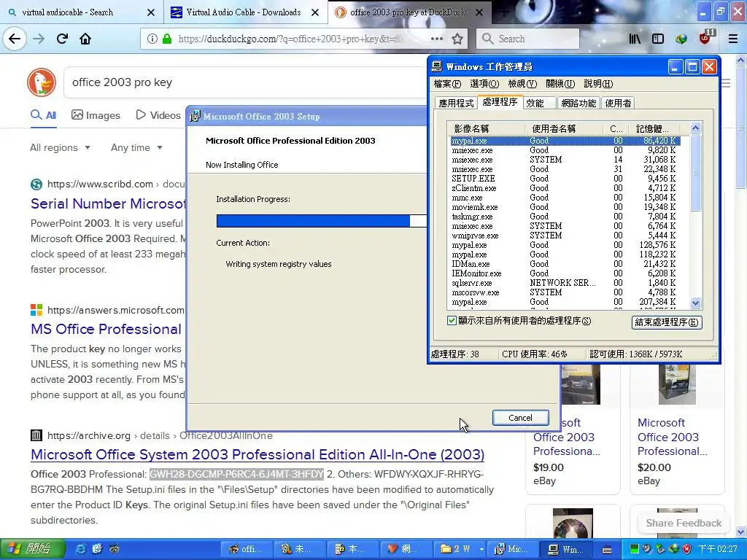The image size is (747, 560).
Task: Switch to the 'offi...' taskbar button
Action: [247, 549]
